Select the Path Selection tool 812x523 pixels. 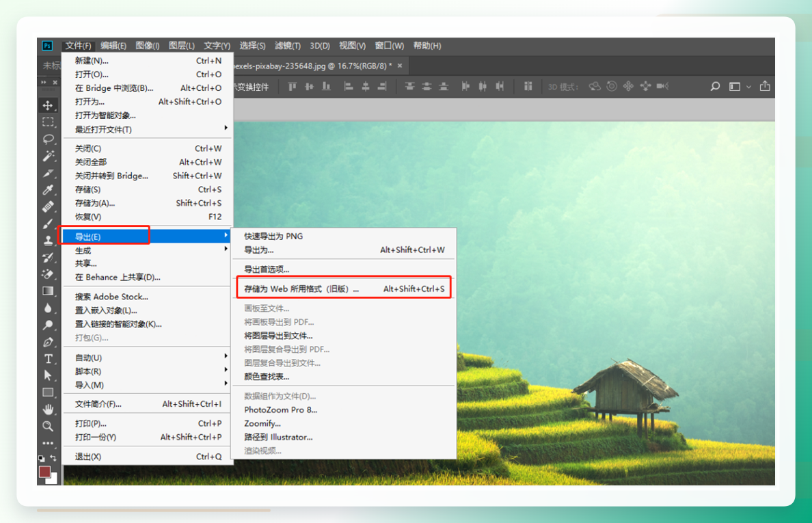coord(48,375)
